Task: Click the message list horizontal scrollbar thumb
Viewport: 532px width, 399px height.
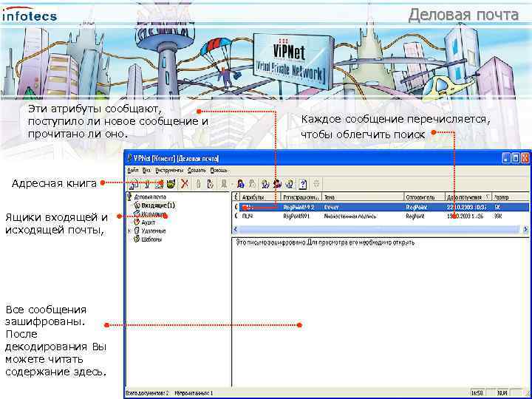Action: [x=379, y=230]
